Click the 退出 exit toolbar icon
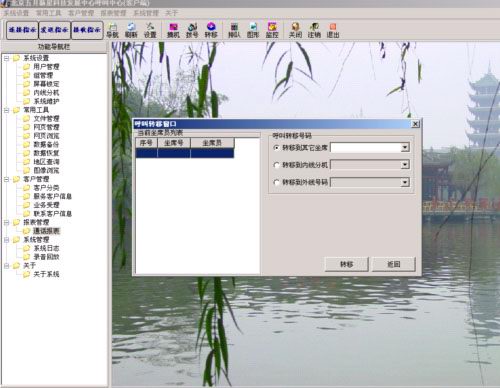This screenshot has height=388, width=500. 333,30
